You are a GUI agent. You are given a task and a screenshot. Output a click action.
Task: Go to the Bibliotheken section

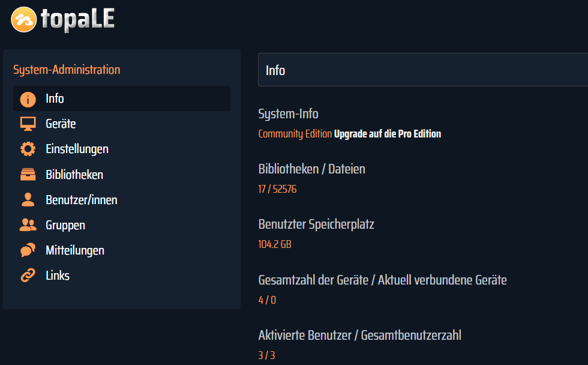74,175
